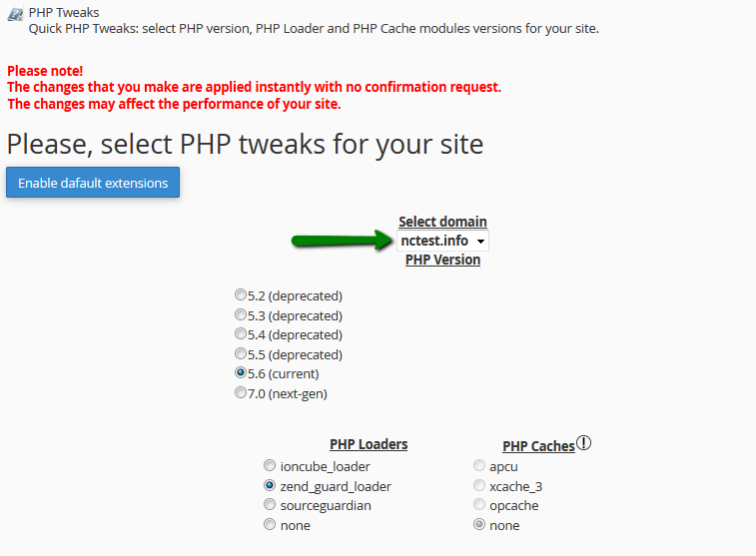756x556 pixels.
Task: Select the apcu cache option
Action: pyautogui.click(x=478, y=465)
